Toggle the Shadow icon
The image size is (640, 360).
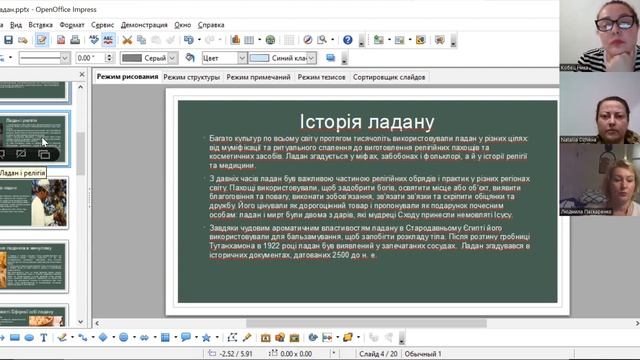coord(331,58)
